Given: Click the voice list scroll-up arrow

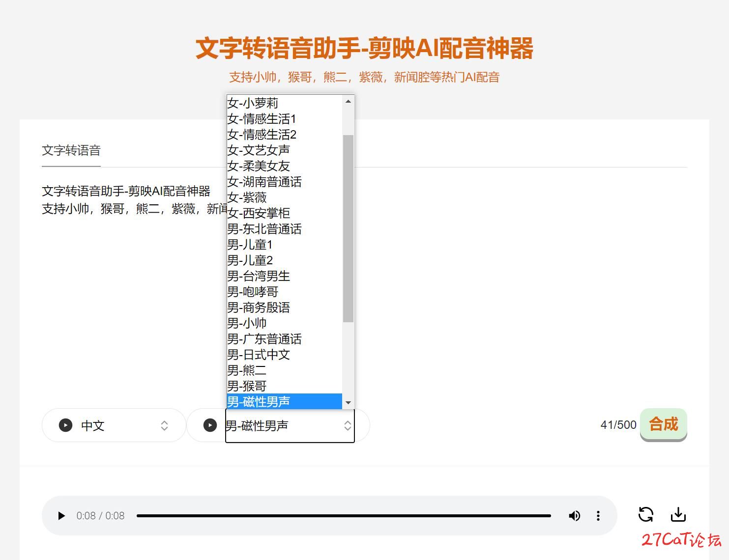Looking at the screenshot, I should (x=348, y=101).
